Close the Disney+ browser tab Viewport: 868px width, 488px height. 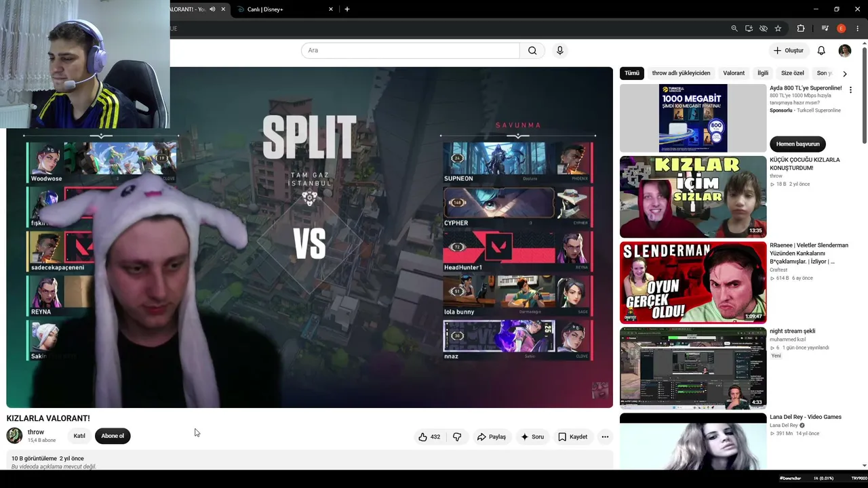(331, 9)
